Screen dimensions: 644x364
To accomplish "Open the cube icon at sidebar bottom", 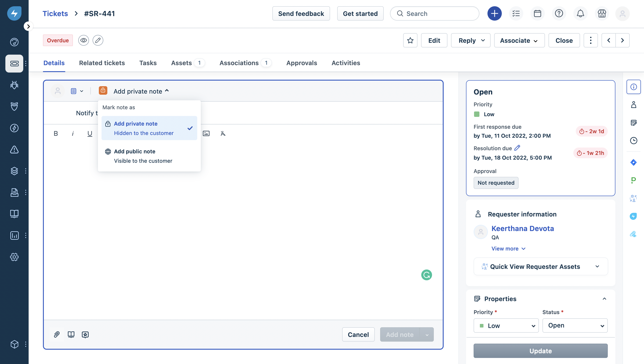I will pyautogui.click(x=14, y=344).
